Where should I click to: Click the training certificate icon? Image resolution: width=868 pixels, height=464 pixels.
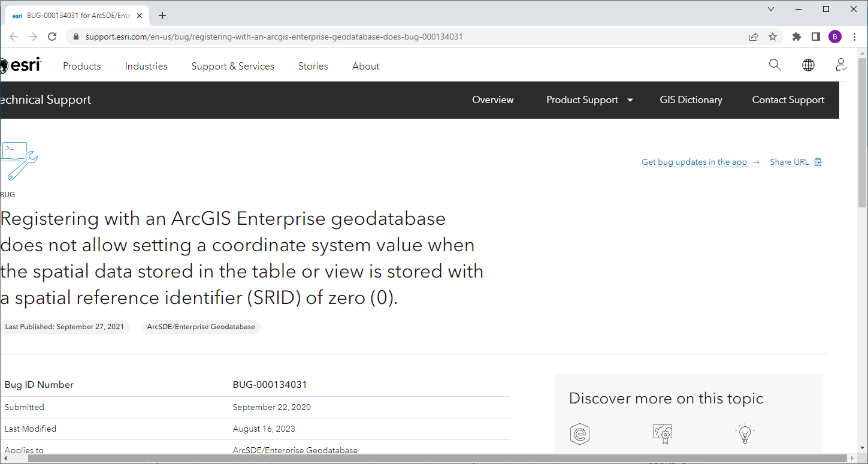point(663,433)
